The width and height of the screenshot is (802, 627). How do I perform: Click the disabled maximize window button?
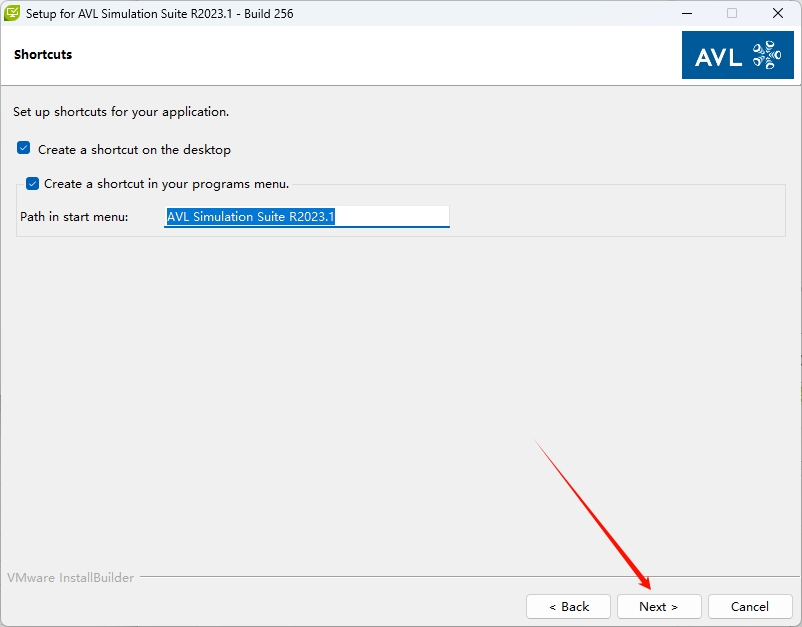point(732,14)
